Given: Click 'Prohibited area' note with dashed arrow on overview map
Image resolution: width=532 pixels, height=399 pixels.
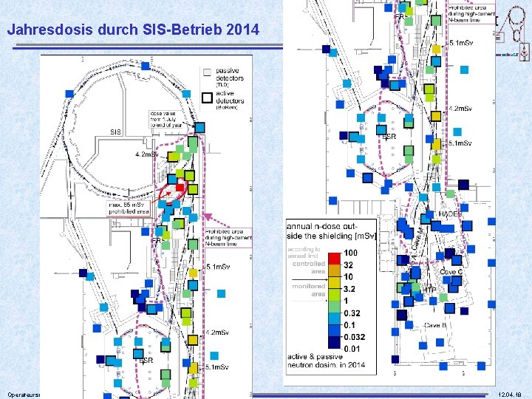Looking at the screenshot, I should [228, 237].
